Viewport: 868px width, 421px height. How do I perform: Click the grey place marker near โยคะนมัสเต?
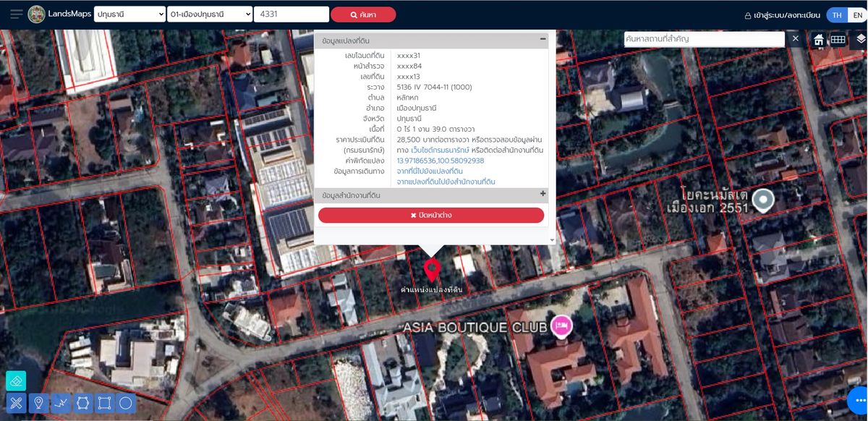tap(763, 200)
